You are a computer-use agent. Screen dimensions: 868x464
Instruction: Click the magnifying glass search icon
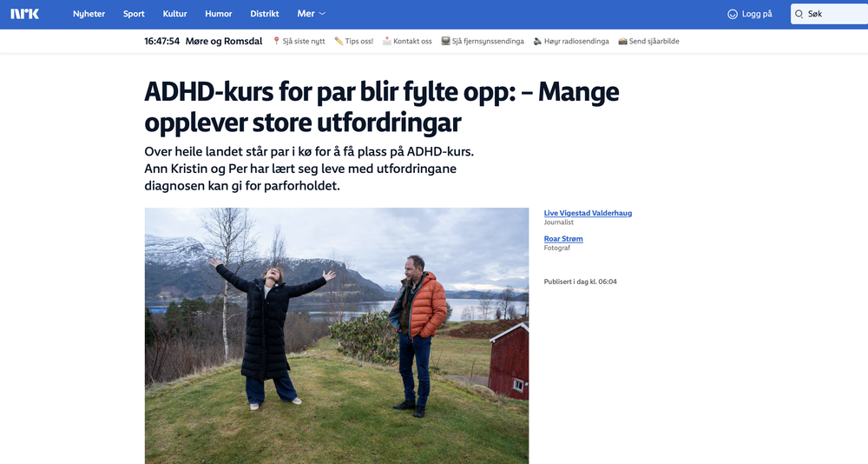pyautogui.click(x=799, y=15)
